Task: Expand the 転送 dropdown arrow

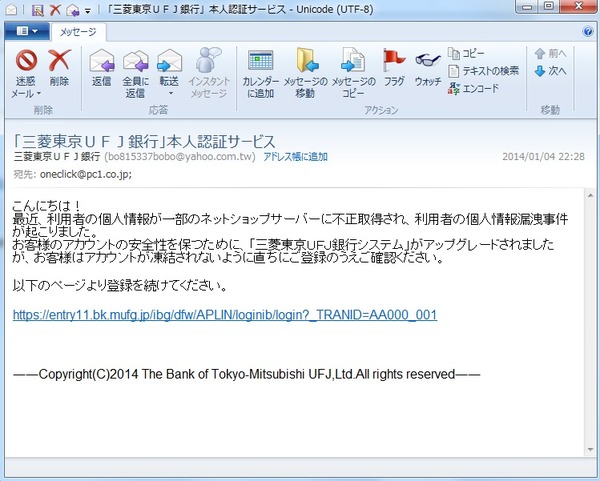Action: click(x=171, y=93)
